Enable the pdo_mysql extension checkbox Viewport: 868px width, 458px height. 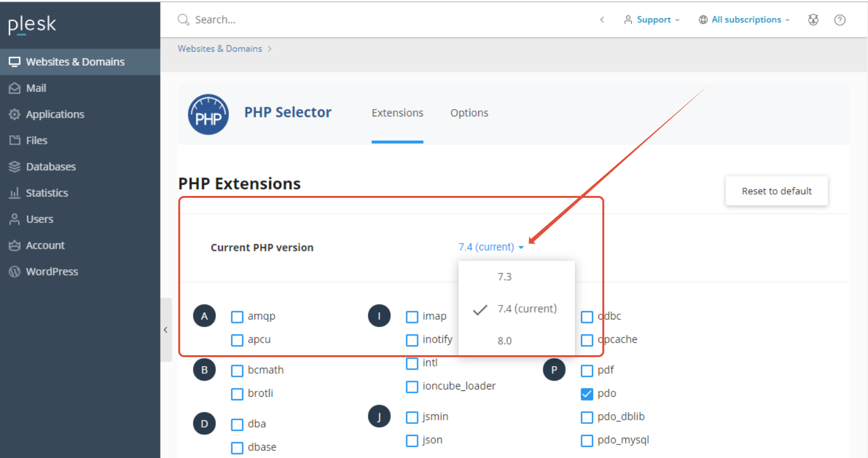587,441
